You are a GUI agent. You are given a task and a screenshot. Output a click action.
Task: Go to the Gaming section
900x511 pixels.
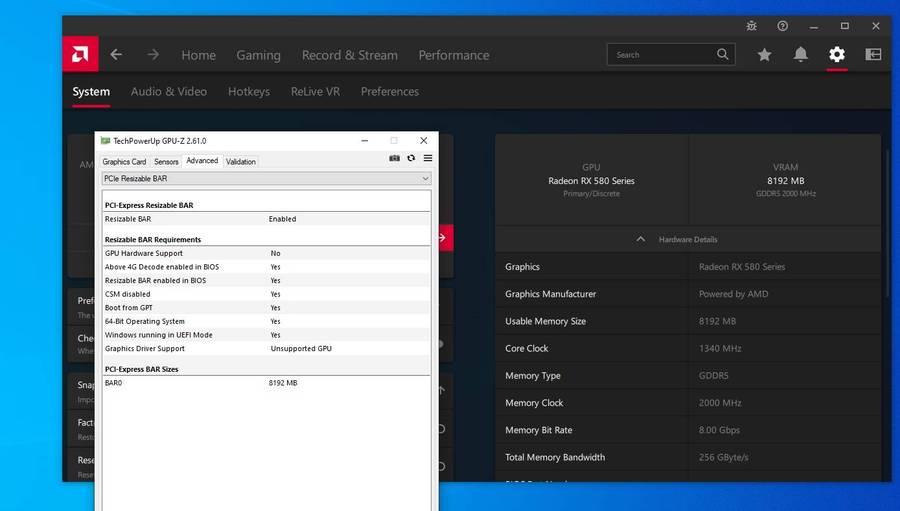click(258, 55)
